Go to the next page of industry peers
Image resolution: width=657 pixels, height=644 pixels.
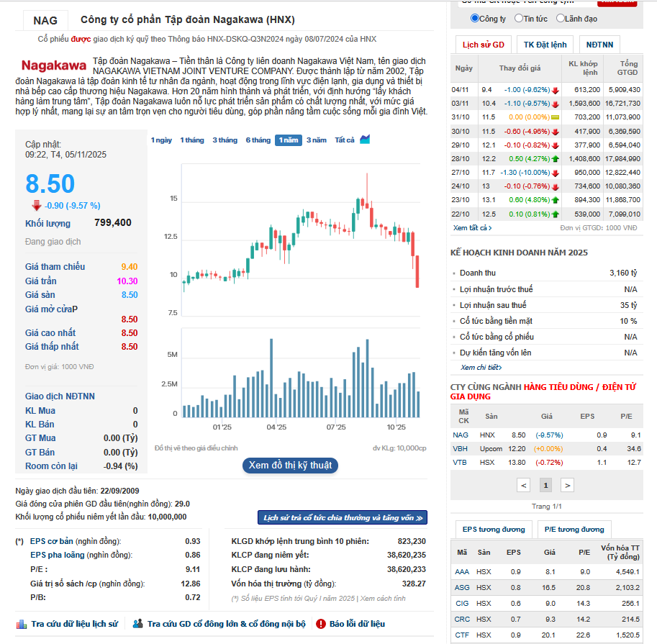(x=567, y=485)
